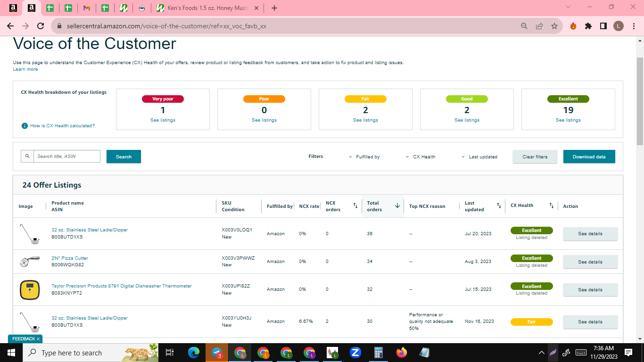See details for the Taylor thermometer row
Viewport: 644px width, 362px height.
point(590,290)
